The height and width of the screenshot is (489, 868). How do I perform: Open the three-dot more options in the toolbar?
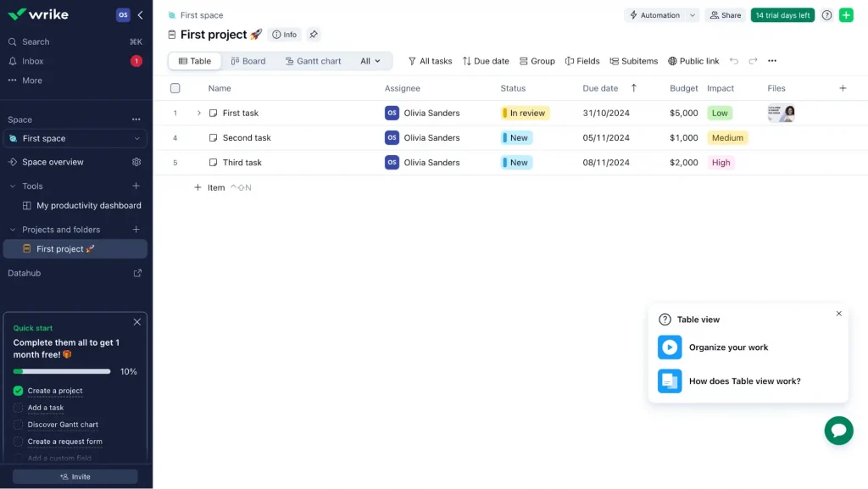coord(771,61)
